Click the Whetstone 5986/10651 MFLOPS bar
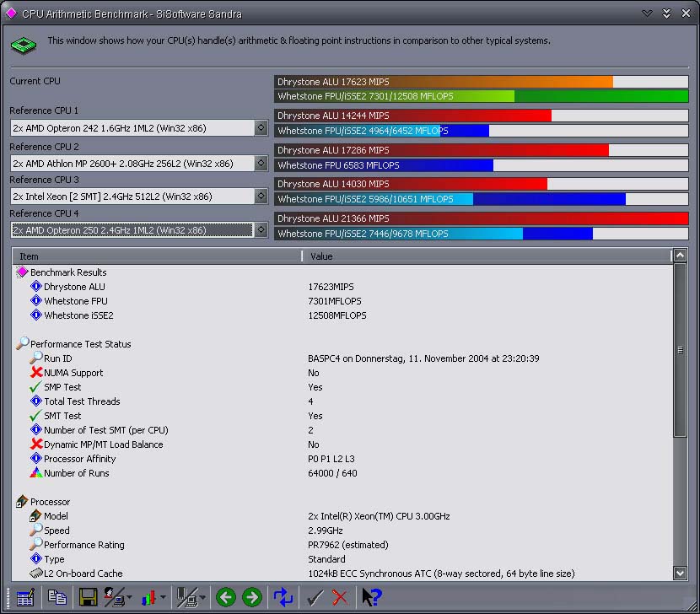The image size is (700, 614). point(482,199)
